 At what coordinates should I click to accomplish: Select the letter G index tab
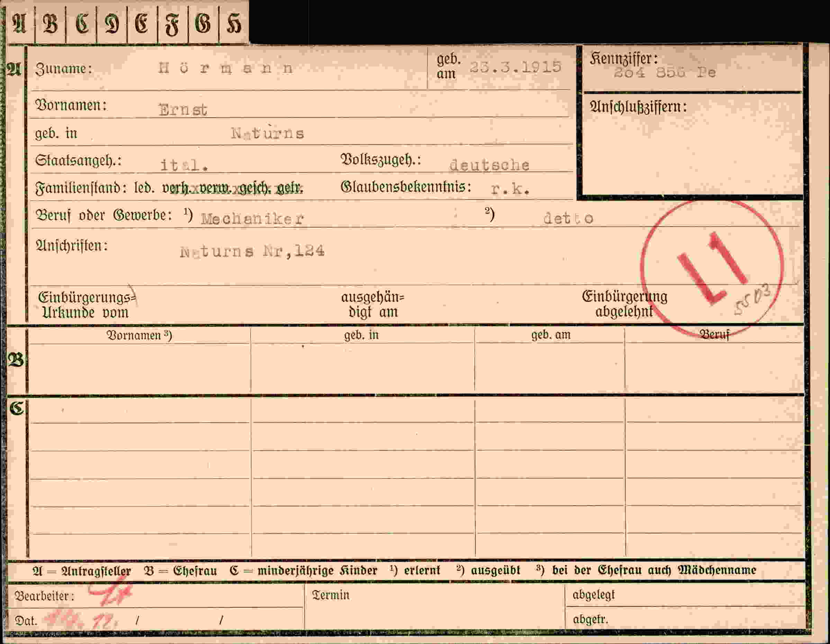(x=203, y=24)
